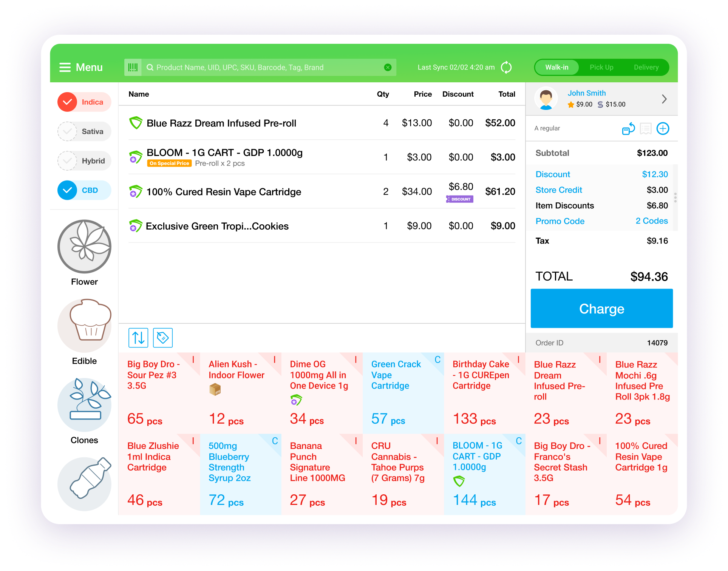Click the barcode scanner icon
728x571 pixels.
click(x=133, y=67)
